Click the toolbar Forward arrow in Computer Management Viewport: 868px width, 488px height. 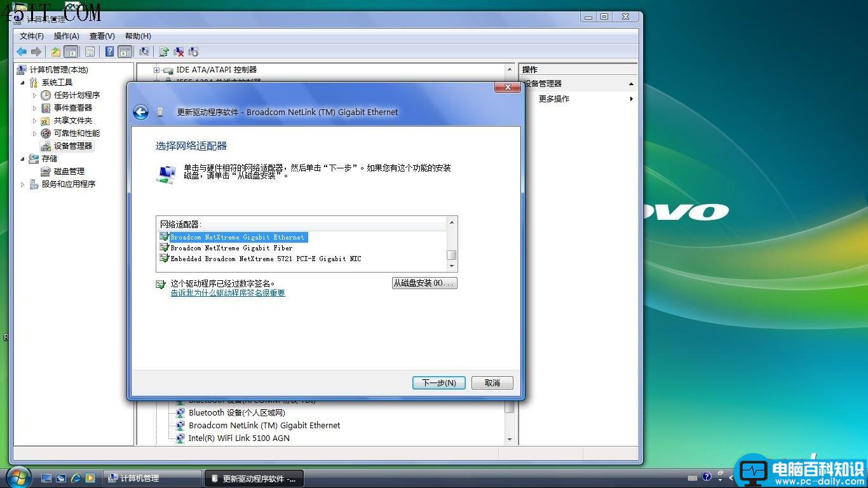coord(36,51)
